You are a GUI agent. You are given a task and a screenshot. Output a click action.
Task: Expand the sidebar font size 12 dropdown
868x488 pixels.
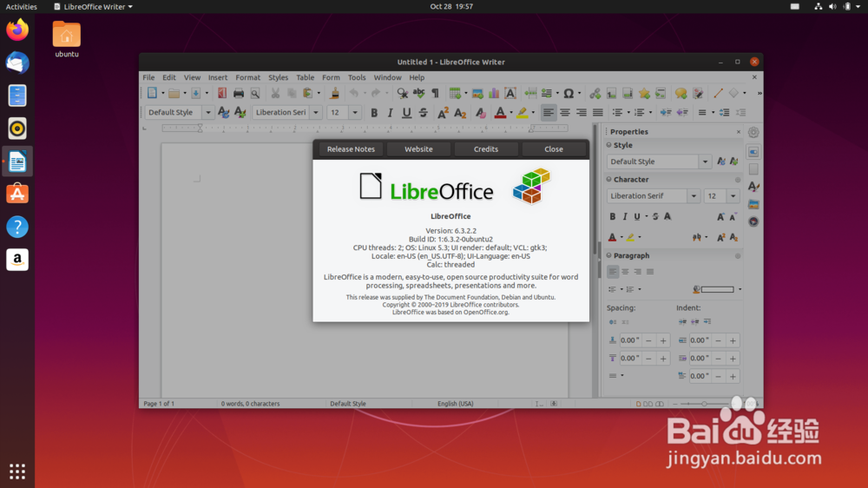(733, 196)
